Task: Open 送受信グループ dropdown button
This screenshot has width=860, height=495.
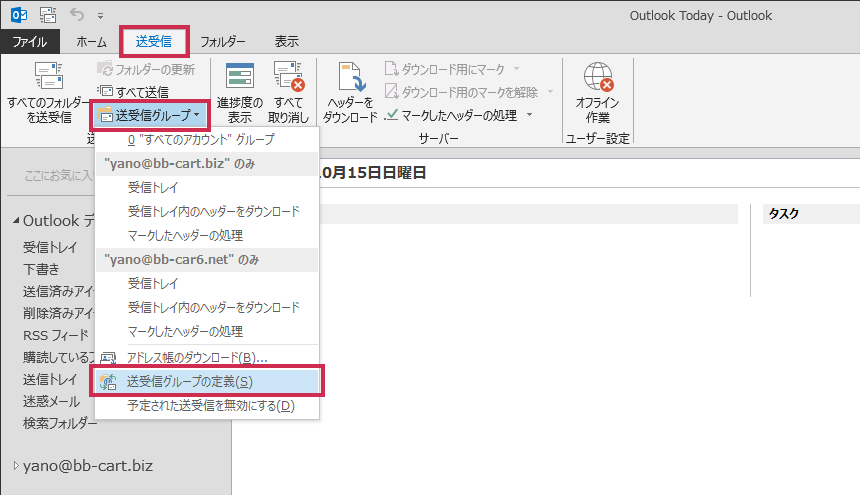Action: 151,114
